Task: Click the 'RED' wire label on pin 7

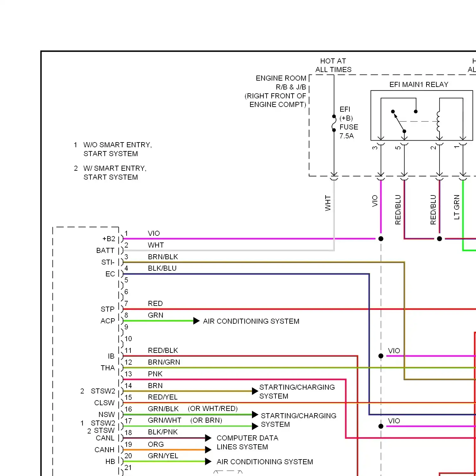Action: pos(155,303)
